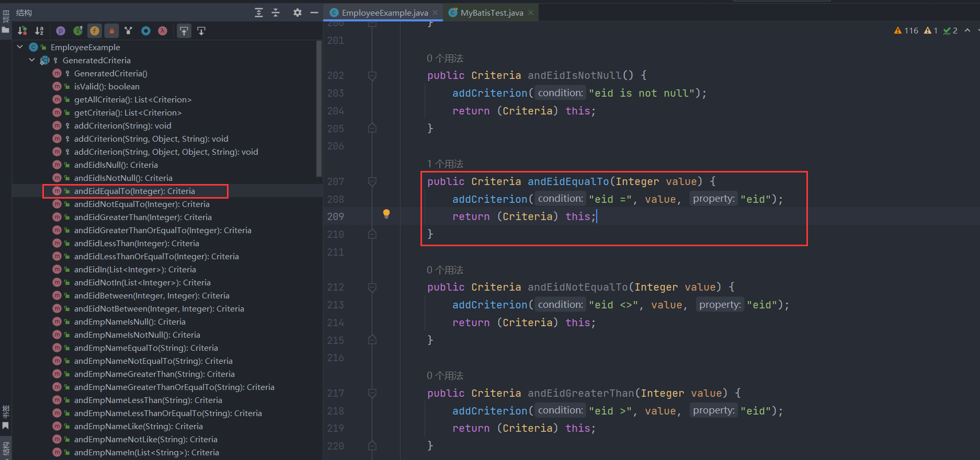This screenshot has width=980, height=460.
Task: Select addCriterion(String): void item
Action: point(122,125)
